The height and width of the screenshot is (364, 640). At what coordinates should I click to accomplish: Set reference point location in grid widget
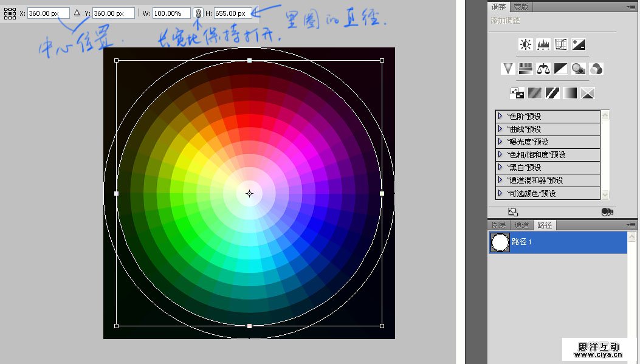coord(10,13)
